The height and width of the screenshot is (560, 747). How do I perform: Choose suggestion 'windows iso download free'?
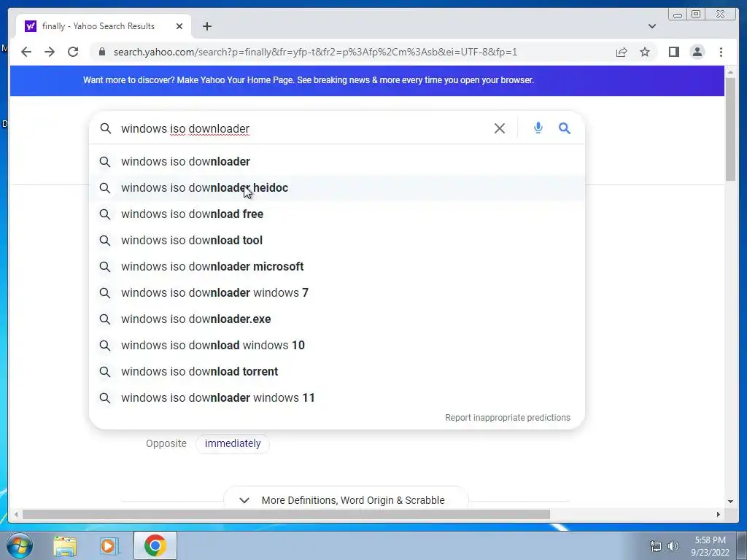click(x=337, y=214)
